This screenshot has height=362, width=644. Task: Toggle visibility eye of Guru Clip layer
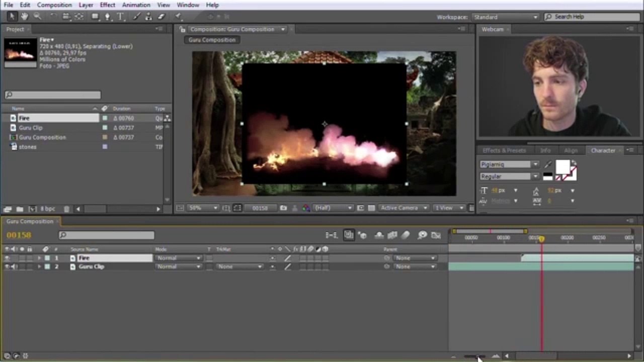[x=7, y=266]
